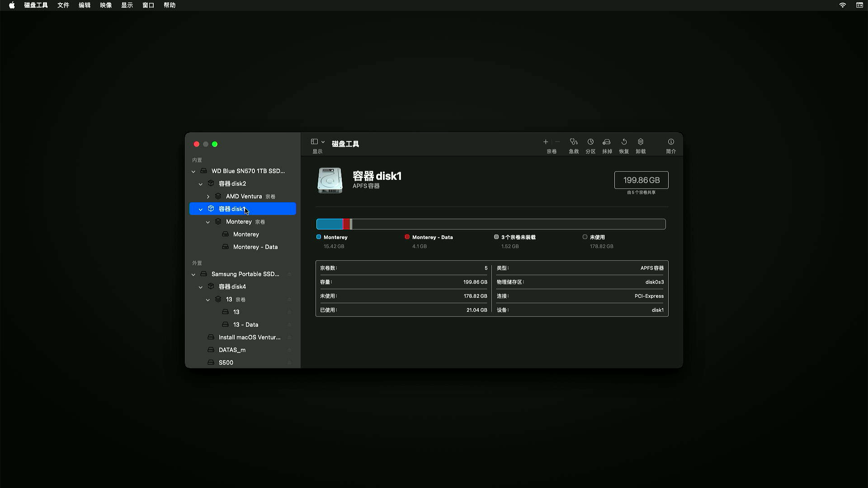Select Install macOS Ventura volume
The image size is (868, 488).
[243, 338]
